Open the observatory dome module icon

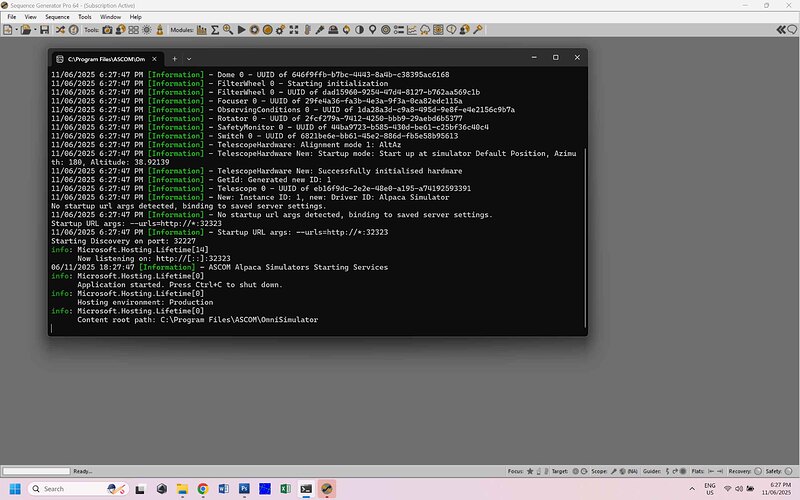pyautogui.click(x=333, y=30)
